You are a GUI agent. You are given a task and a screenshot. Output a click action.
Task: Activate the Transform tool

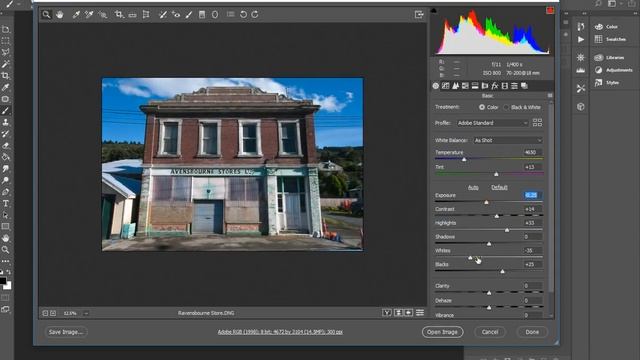coord(146,15)
